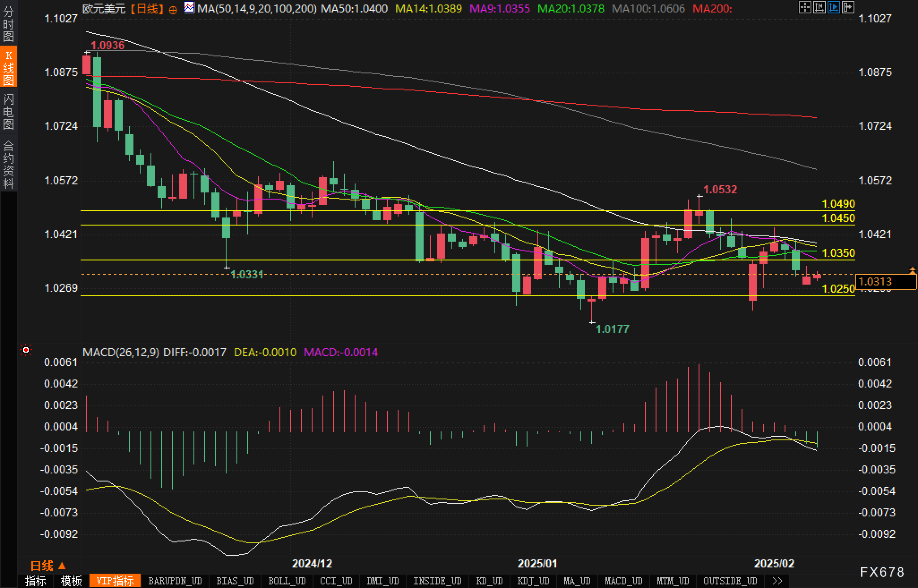
Task: Click the crosshair cursor icon at top right
Action: point(805,7)
